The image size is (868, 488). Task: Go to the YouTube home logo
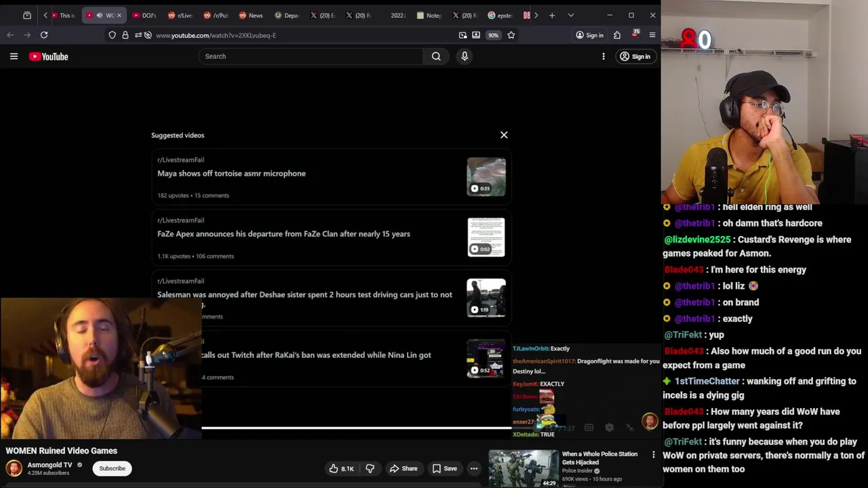click(48, 56)
